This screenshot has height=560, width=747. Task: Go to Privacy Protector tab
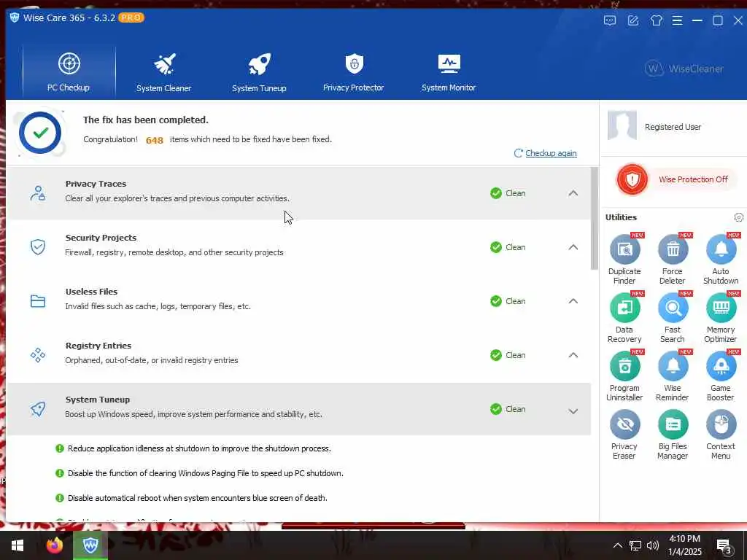pos(354,72)
